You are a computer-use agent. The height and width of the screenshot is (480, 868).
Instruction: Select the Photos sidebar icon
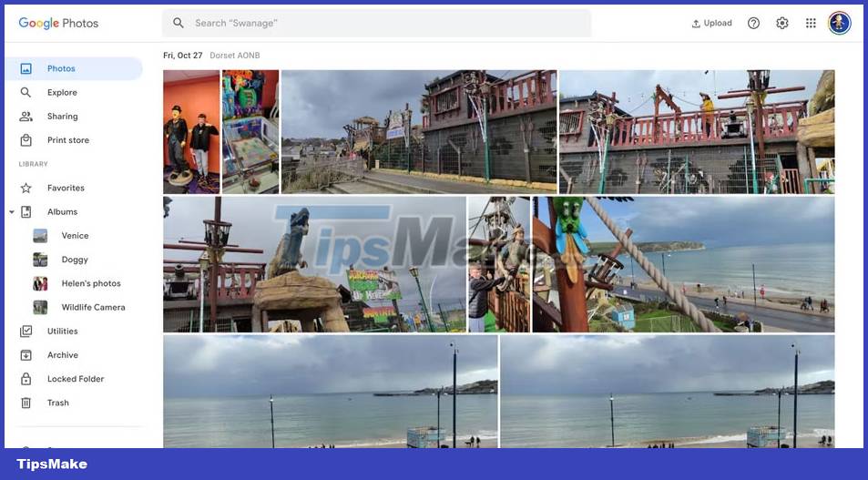pyautogui.click(x=26, y=68)
